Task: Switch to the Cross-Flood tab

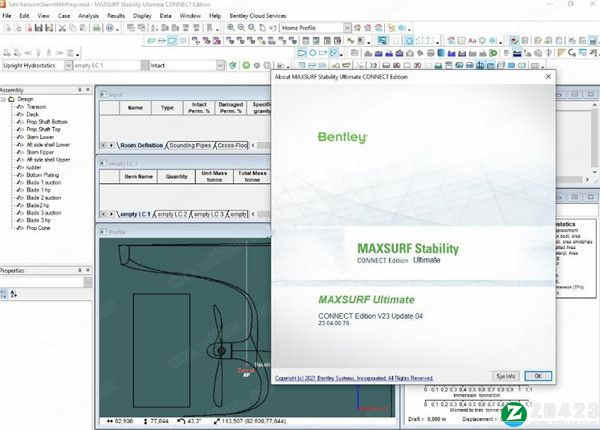Action: click(232, 145)
